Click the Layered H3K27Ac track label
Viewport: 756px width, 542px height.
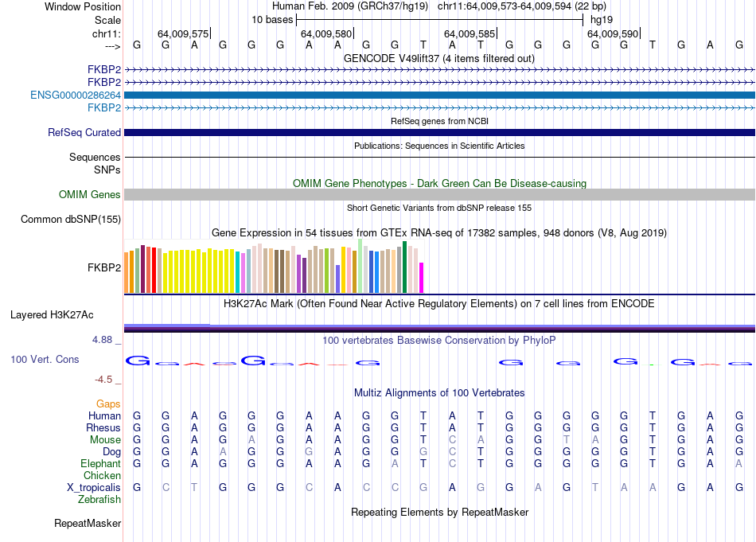click(x=52, y=315)
